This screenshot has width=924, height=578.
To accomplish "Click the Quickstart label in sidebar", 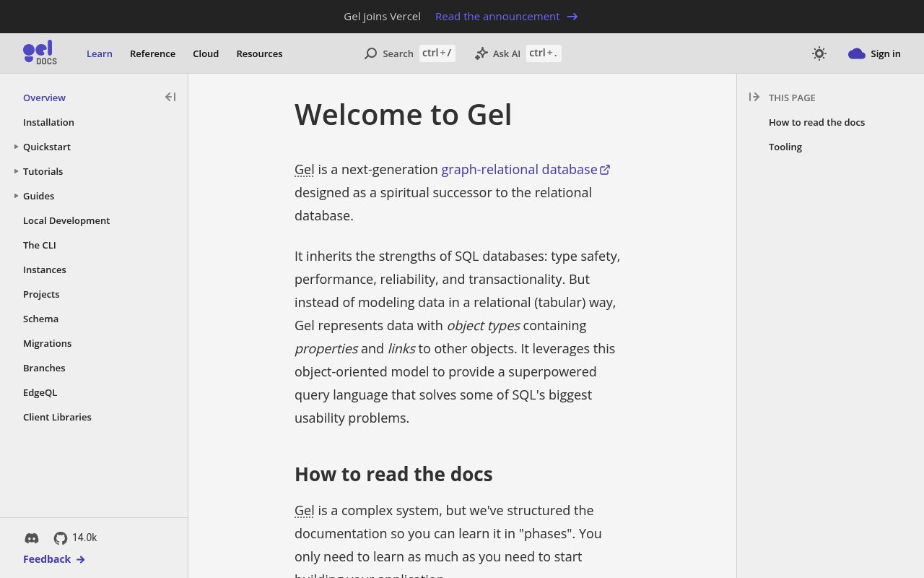I will (47, 147).
